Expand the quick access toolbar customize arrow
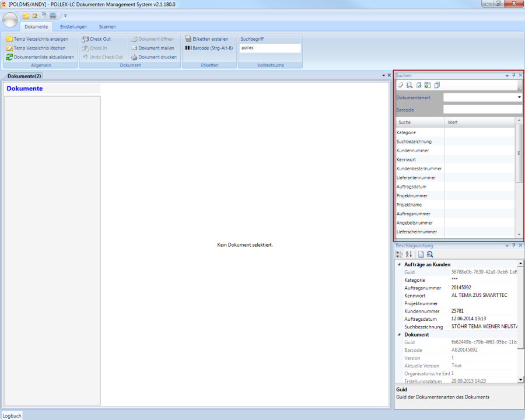Image resolution: width=525 pixels, height=420 pixels. click(x=65, y=15)
